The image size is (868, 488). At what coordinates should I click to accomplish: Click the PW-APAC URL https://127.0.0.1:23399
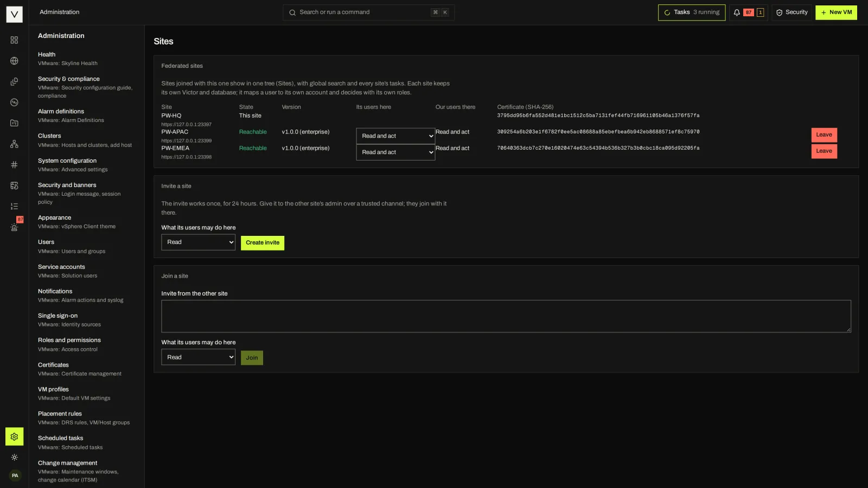pyautogui.click(x=186, y=141)
